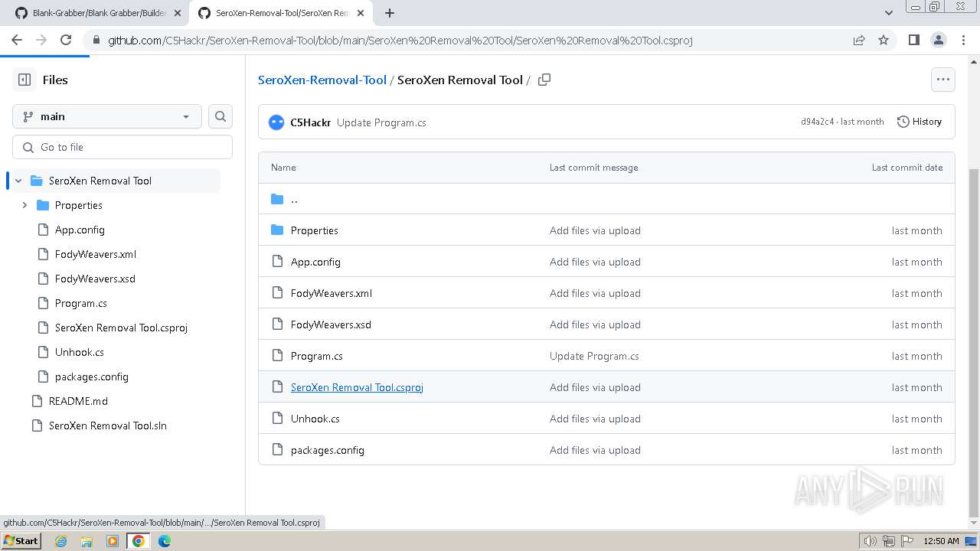Viewport: 980px width, 551px height.
Task: Bookmark this page star icon
Action: (x=884, y=40)
